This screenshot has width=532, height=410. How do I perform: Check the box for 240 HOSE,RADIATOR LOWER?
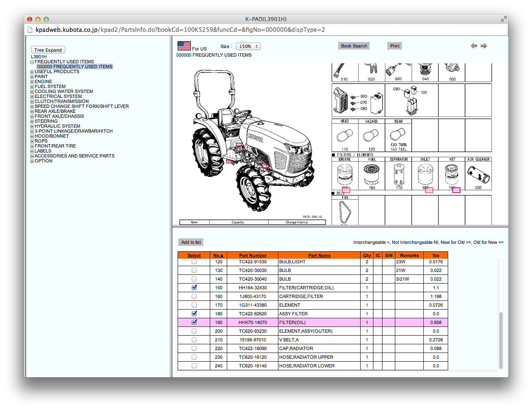pos(194,366)
